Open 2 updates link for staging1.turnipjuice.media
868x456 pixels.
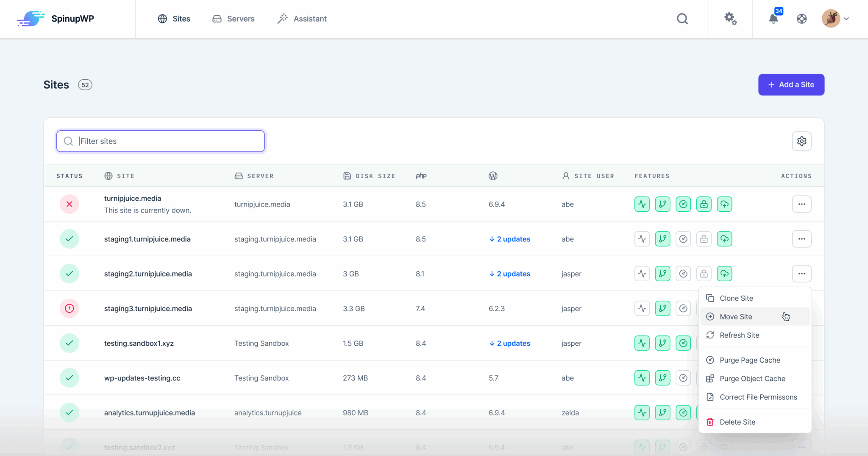509,239
